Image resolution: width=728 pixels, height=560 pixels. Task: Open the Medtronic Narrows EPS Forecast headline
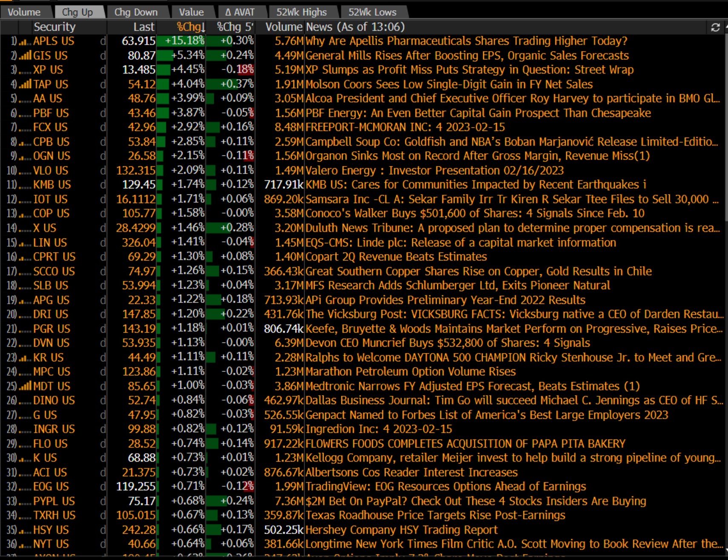[473, 386]
